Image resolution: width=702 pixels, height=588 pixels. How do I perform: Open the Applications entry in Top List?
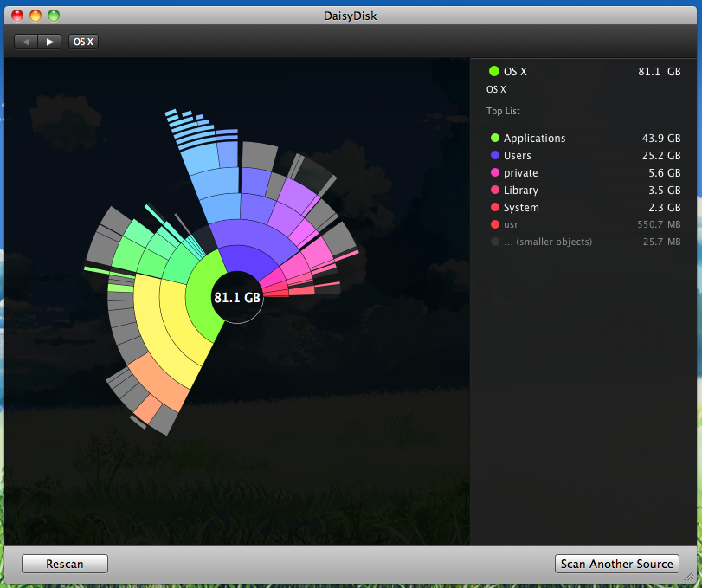tap(585, 138)
